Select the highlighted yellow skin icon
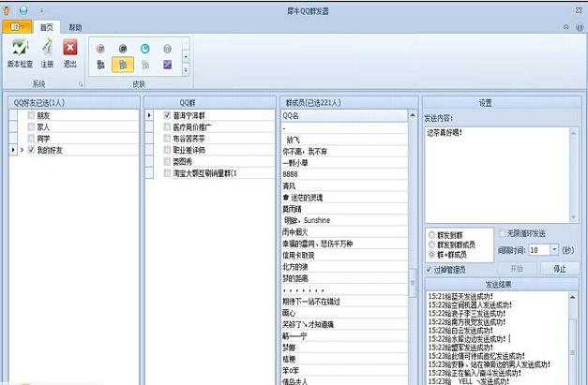 121,65
